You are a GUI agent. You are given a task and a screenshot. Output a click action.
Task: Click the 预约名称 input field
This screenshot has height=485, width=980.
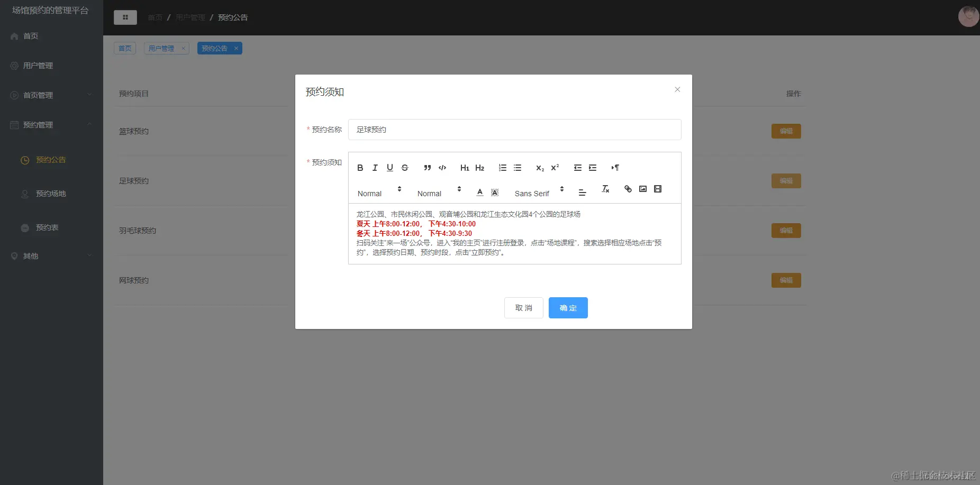point(514,130)
